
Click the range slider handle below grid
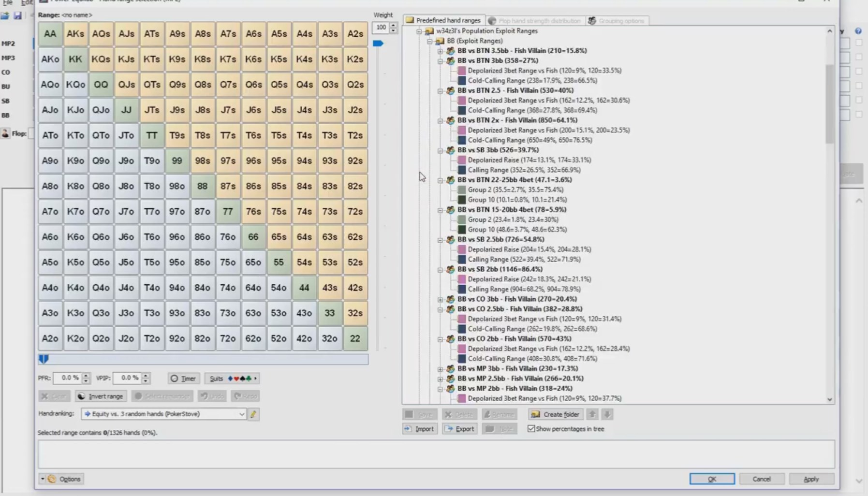[44, 359]
